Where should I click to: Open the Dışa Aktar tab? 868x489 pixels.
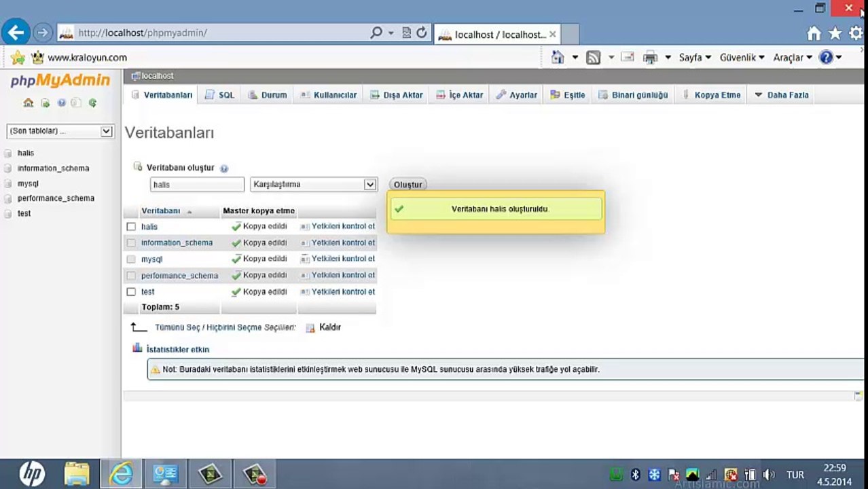coord(397,95)
